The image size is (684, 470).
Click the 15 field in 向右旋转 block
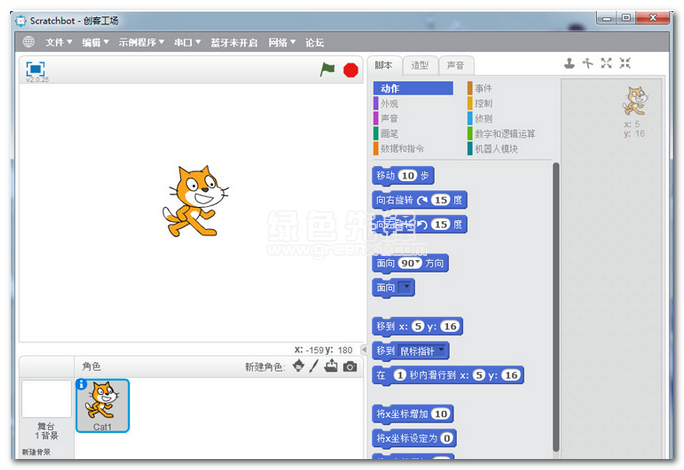point(440,200)
